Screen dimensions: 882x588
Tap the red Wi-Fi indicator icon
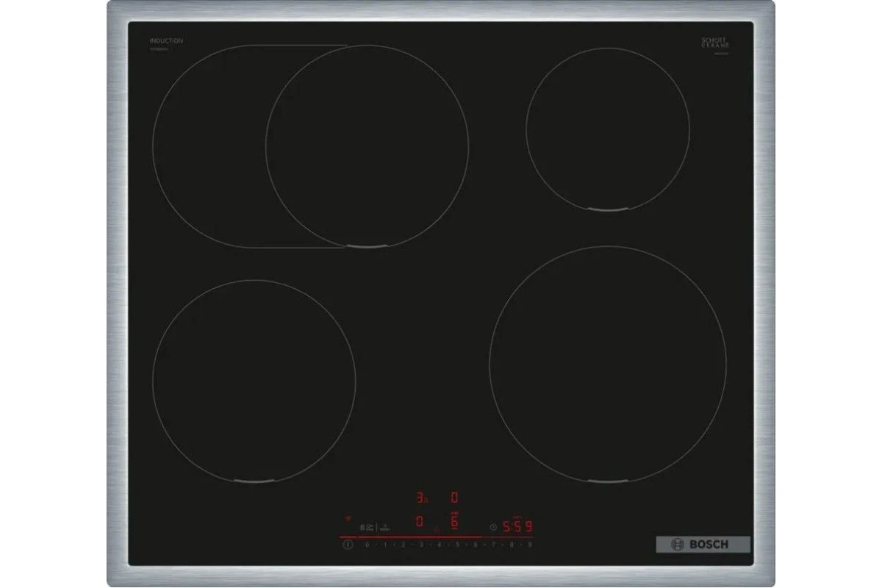point(348,517)
